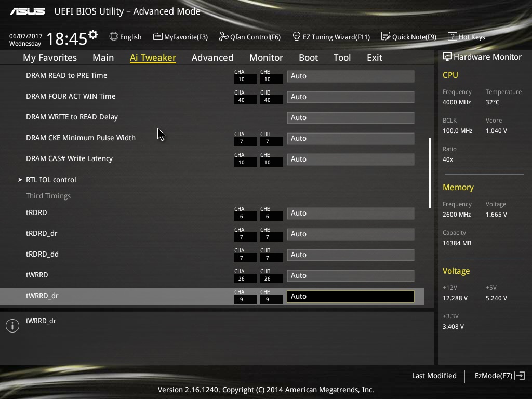Click the 06/07/2017 date text
The image size is (532, 399).
pyautogui.click(x=26, y=36)
